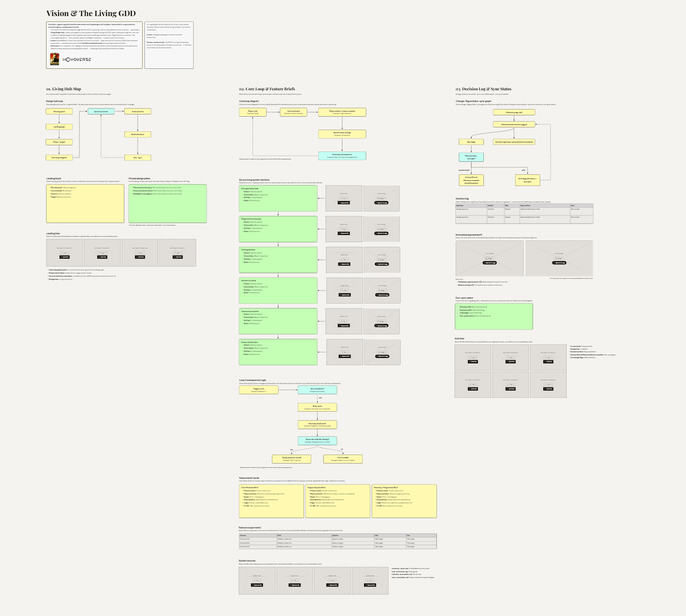
Task: Click the 02. Core Loop & Feature Briefs heading
Action: [267, 89]
